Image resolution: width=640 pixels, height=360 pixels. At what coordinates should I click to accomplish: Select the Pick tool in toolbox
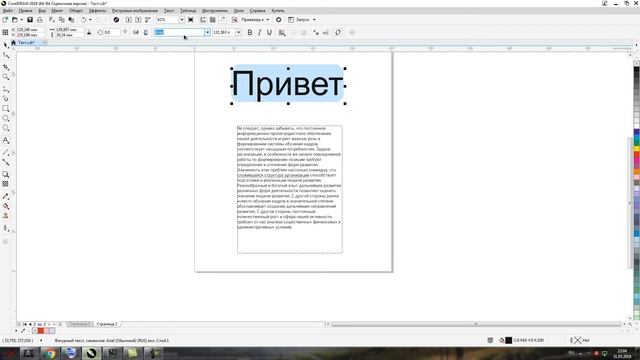pos(5,45)
